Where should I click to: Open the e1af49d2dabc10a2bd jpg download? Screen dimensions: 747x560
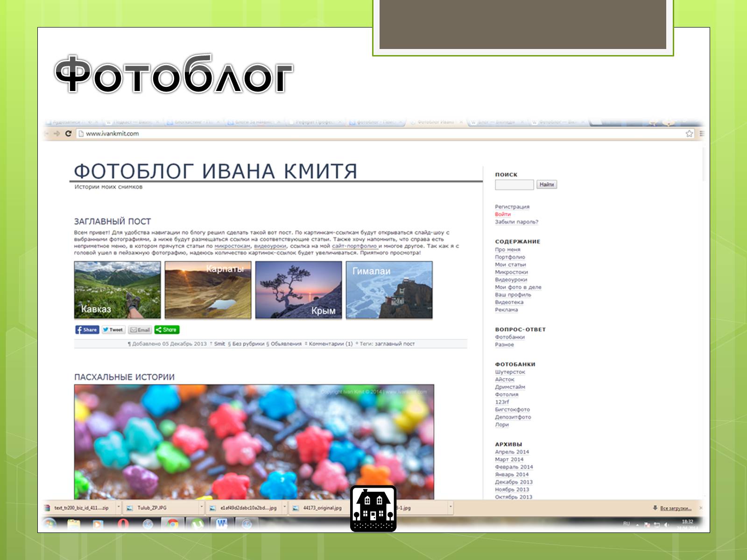[244, 508]
